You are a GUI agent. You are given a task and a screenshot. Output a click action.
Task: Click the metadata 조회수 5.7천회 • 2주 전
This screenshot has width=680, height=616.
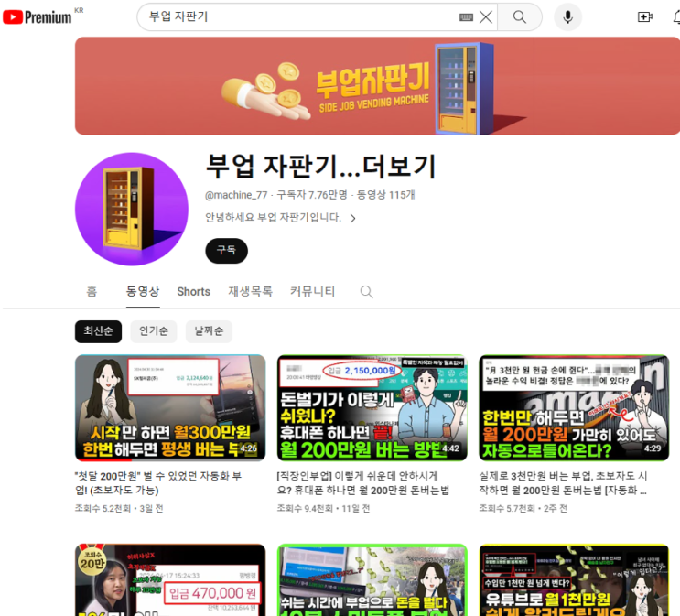523,508
